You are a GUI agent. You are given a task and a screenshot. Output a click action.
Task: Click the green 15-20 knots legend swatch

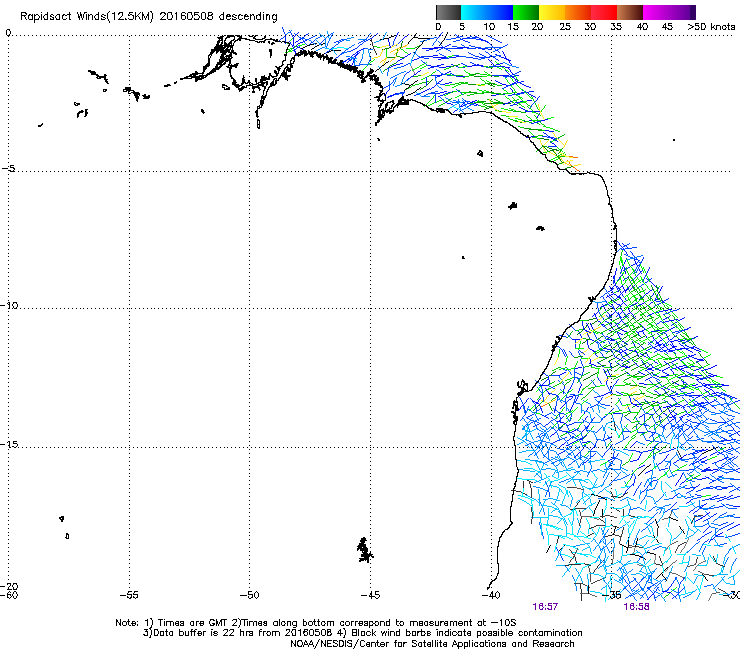pos(526,12)
